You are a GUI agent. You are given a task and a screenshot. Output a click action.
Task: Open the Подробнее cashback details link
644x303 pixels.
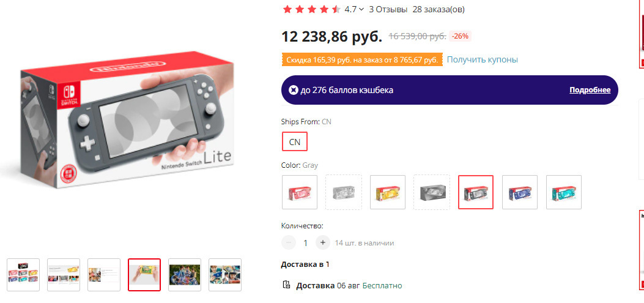(x=590, y=90)
